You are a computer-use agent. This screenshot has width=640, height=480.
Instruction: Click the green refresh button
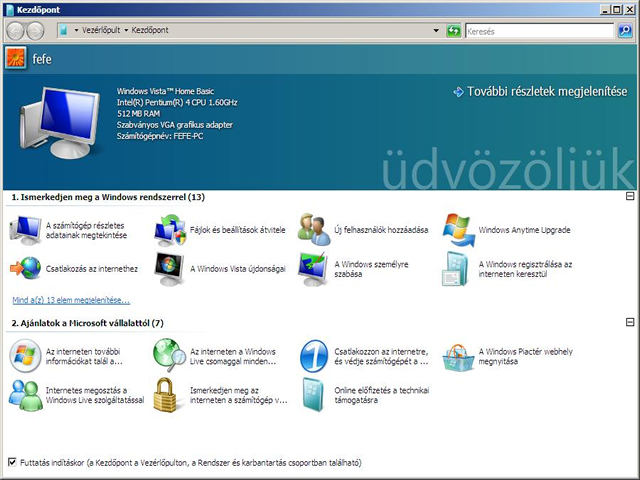point(453,31)
